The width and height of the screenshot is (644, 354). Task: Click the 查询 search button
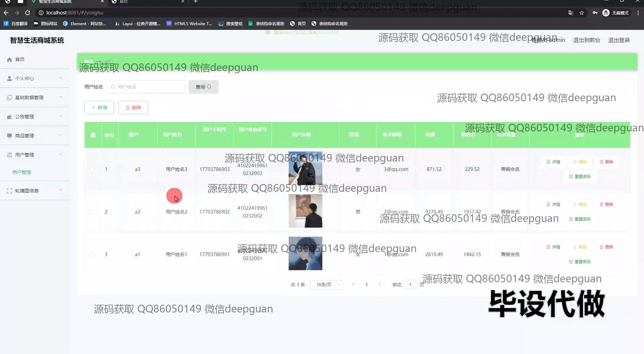203,87
